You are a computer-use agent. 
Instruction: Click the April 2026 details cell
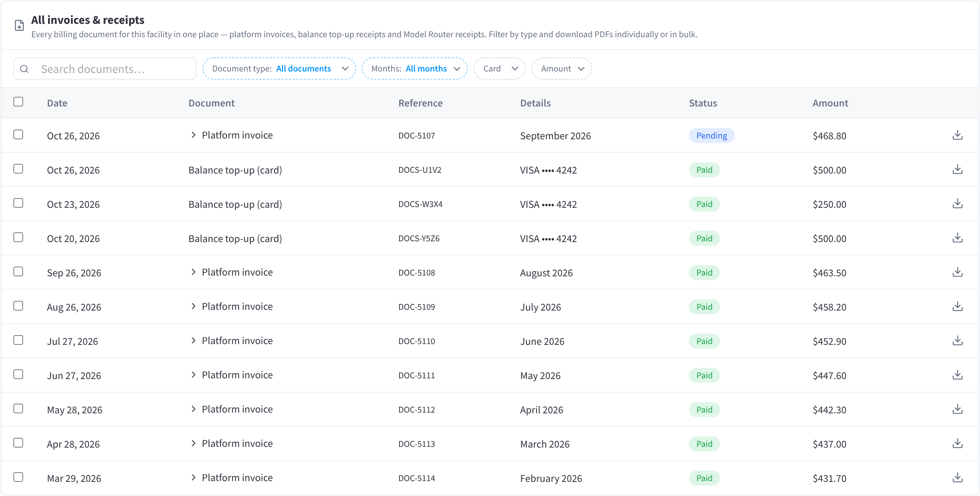[541, 410]
